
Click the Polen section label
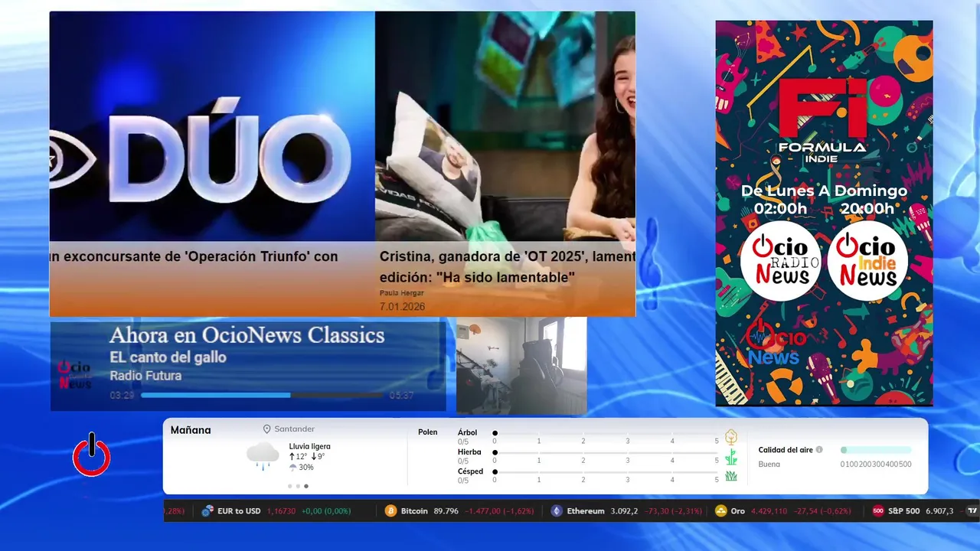(x=428, y=432)
